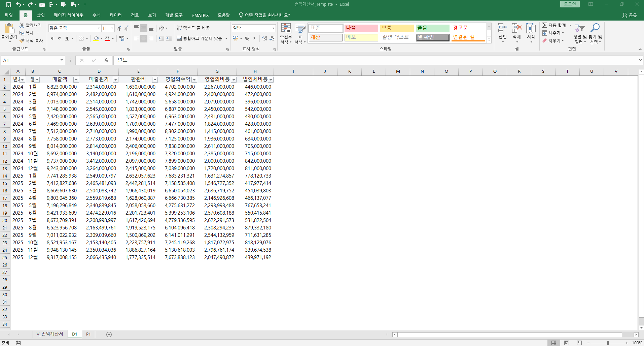Image resolution: width=644 pixels, height=346 pixels.
Task: Click the 공유 share button
Action: [630, 15]
